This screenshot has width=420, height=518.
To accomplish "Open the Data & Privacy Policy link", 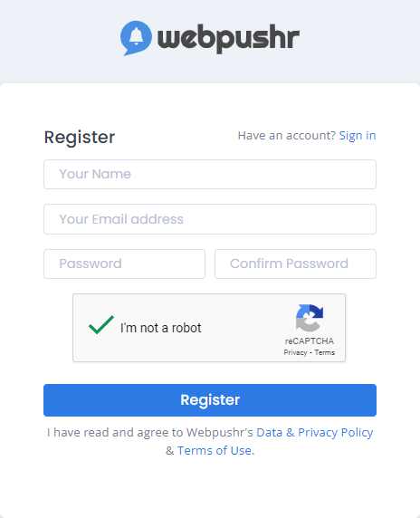I will click(x=315, y=433).
